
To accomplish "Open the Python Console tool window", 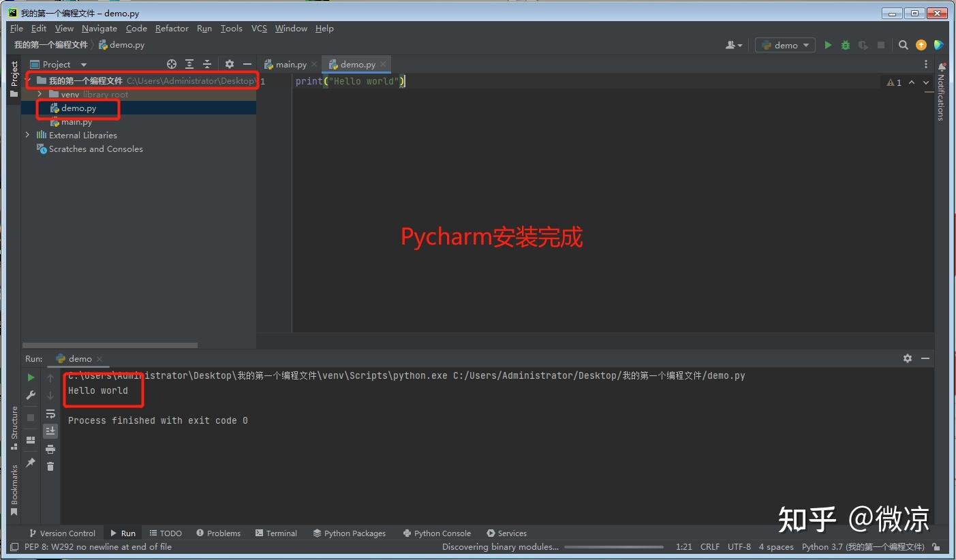I will (x=437, y=533).
